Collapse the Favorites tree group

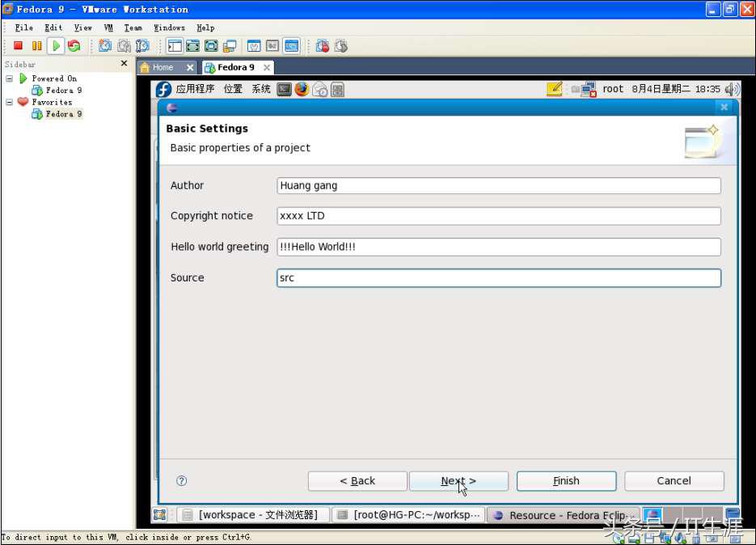tap(10, 102)
